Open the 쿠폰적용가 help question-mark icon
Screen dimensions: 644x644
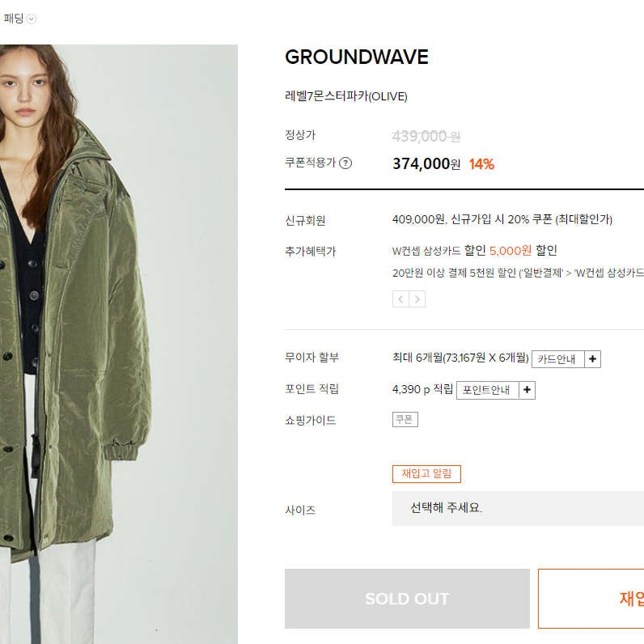345,163
